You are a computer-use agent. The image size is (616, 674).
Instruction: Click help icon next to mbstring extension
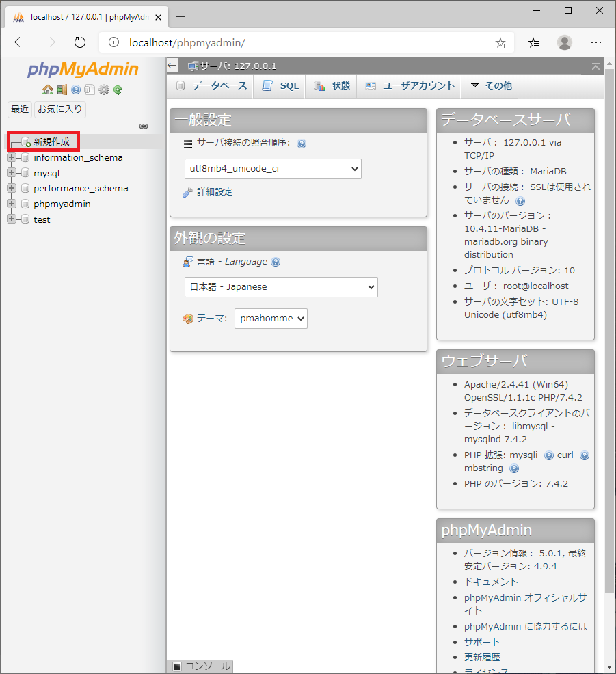(x=514, y=468)
